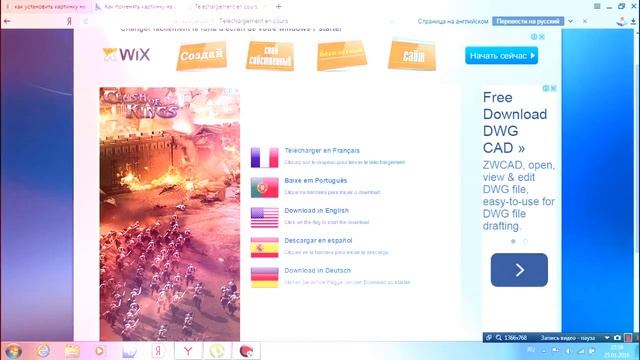Open 'Download in English' link
Image resolution: width=640 pixels, height=360 pixels.
316,211
